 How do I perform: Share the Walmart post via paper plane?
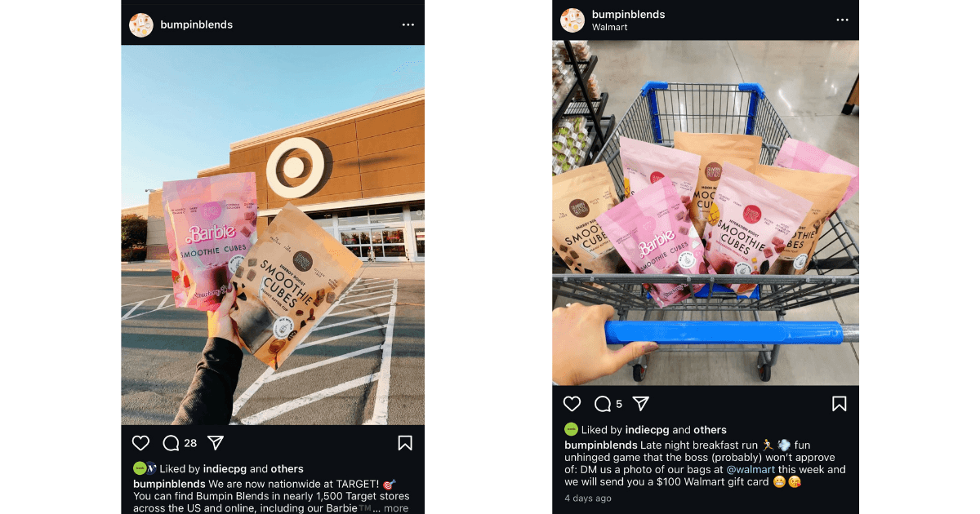tap(641, 404)
